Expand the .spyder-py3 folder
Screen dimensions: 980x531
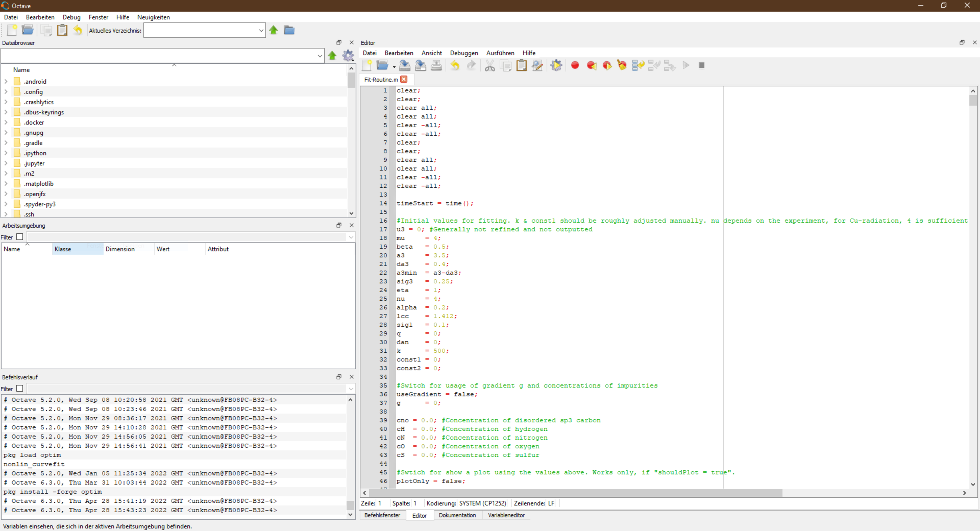pyautogui.click(x=6, y=204)
